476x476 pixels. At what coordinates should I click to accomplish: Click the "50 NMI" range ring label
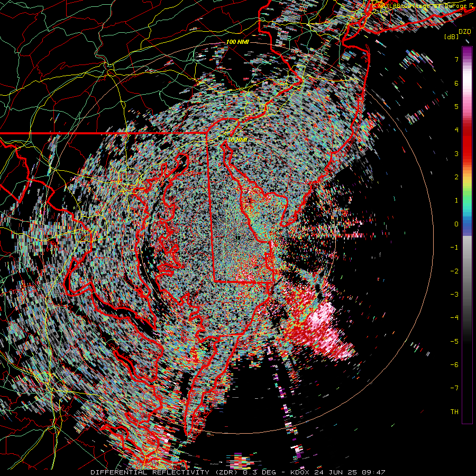tap(237, 140)
